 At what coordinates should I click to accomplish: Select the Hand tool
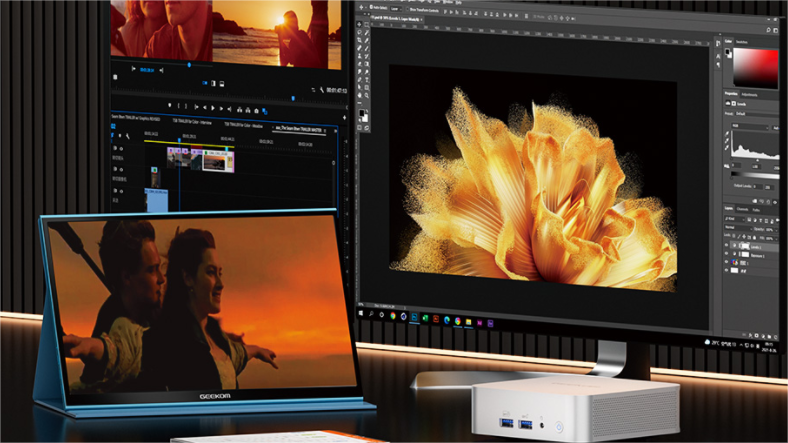tap(359, 95)
